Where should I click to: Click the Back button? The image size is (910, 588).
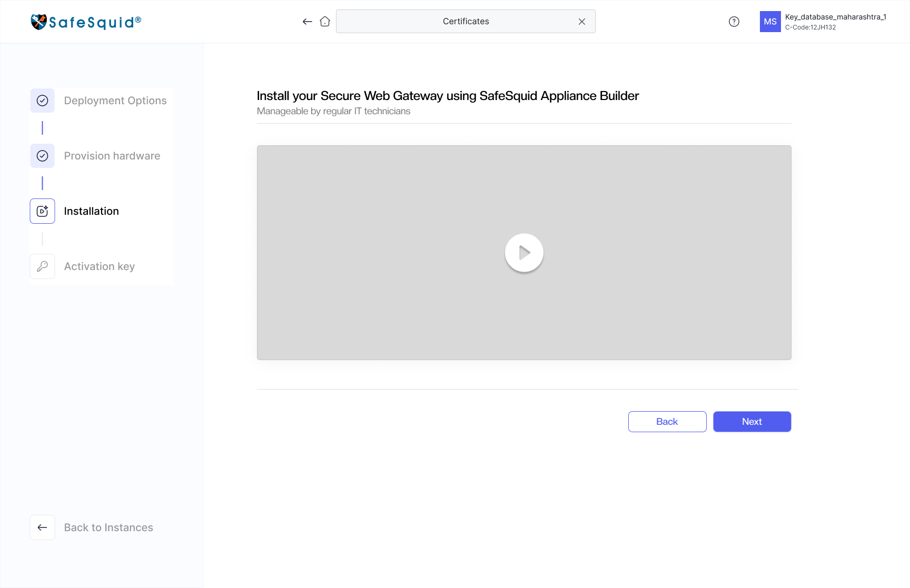pos(667,422)
